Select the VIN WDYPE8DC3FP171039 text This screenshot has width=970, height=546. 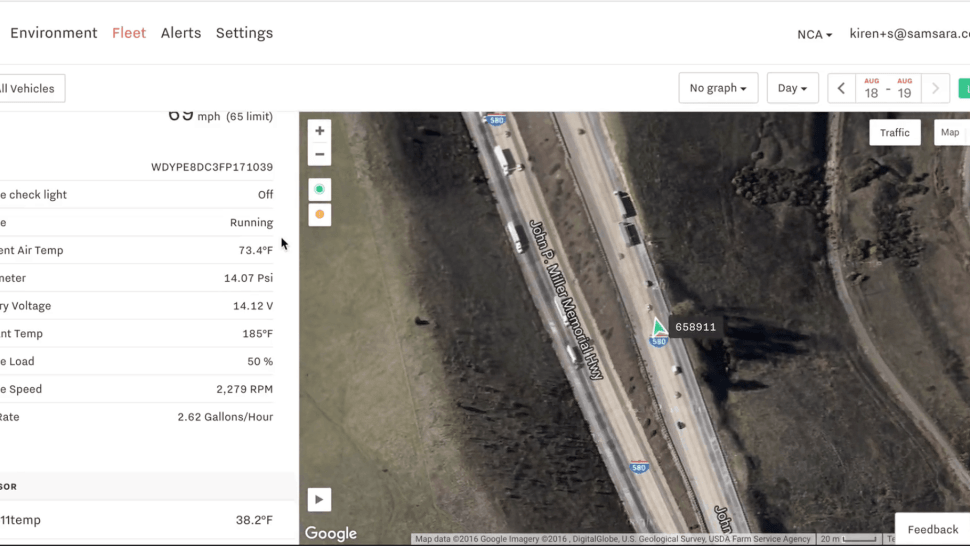(x=212, y=167)
